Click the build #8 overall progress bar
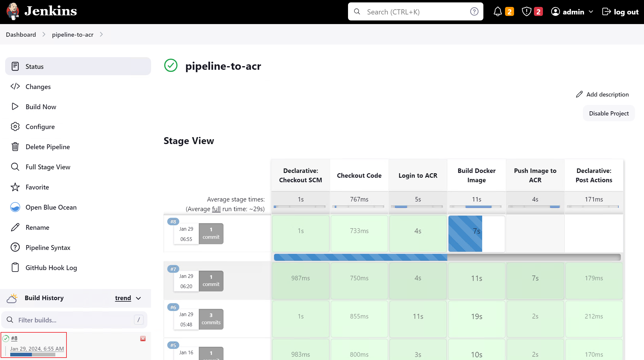 (x=447, y=257)
